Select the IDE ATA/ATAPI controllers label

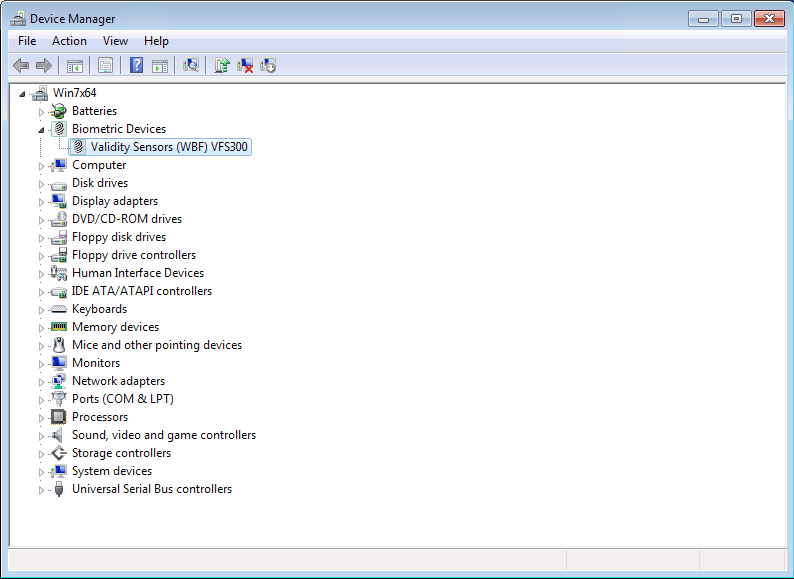(142, 291)
